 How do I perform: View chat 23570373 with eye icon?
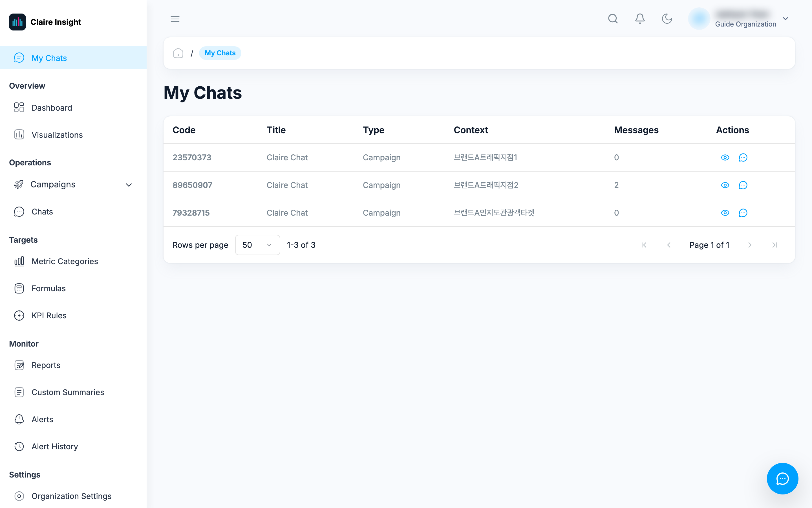pyautogui.click(x=725, y=157)
